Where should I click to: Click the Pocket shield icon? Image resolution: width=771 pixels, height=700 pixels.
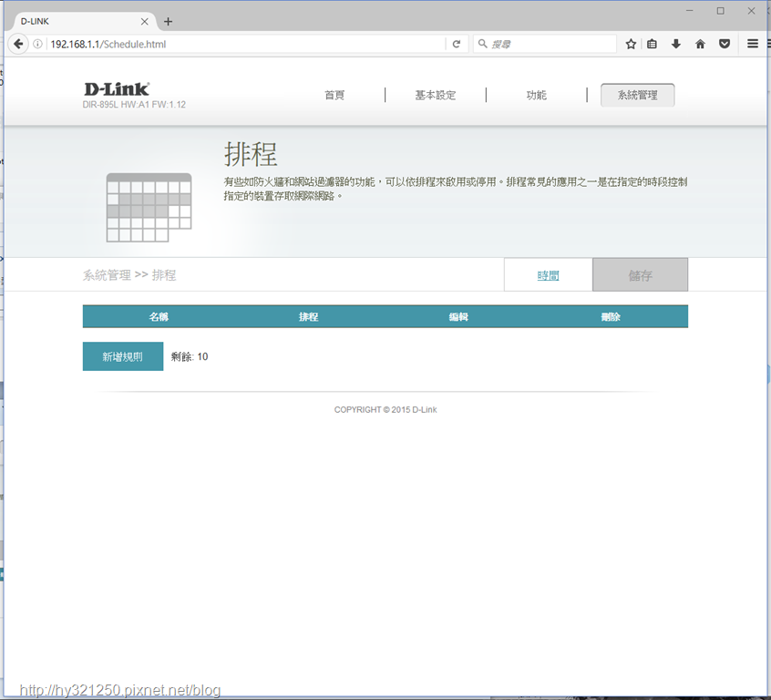coord(725,44)
